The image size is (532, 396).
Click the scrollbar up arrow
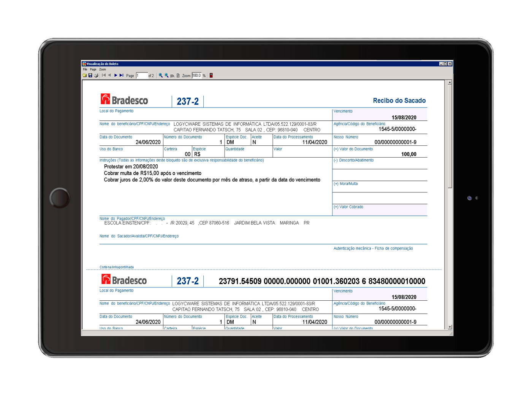450,82
